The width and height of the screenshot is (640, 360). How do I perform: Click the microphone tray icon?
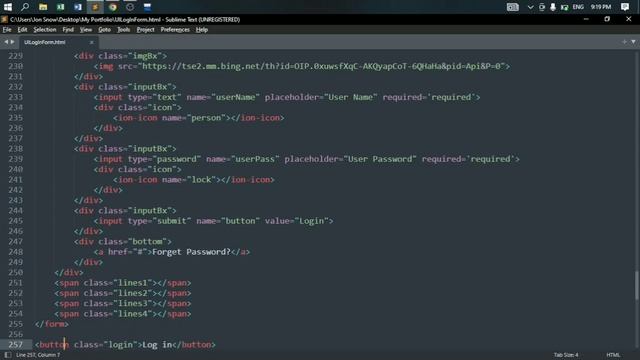click(x=553, y=7)
